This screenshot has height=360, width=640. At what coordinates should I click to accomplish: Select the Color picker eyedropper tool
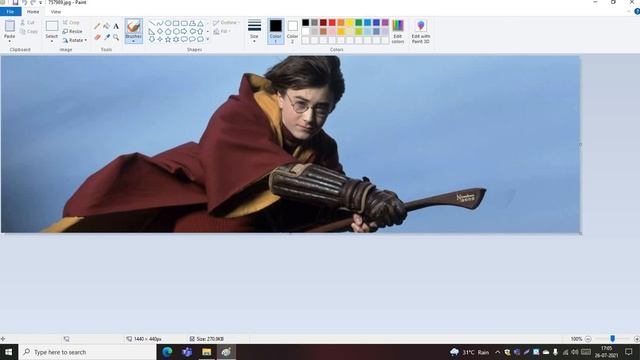coord(107,38)
